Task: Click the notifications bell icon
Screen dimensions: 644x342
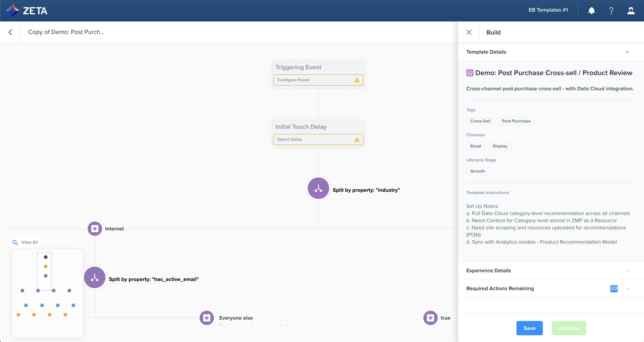Action: (591, 11)
